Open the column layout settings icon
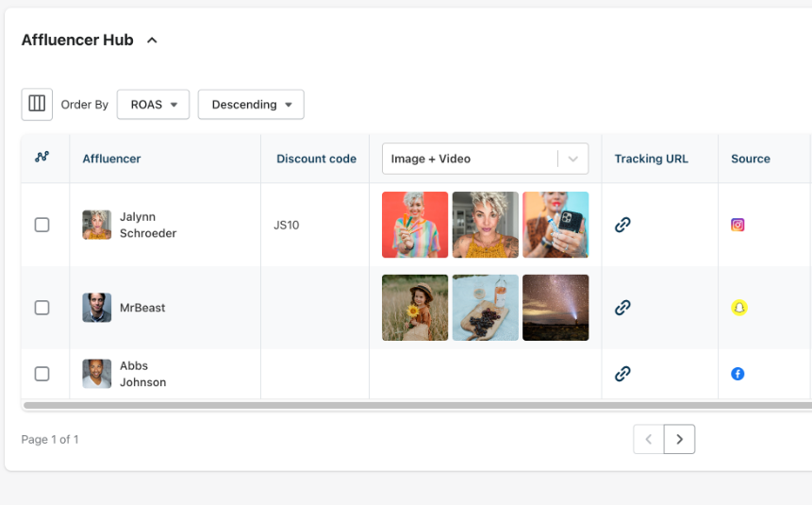The image size is (812, 505). [x=37, y=104]
